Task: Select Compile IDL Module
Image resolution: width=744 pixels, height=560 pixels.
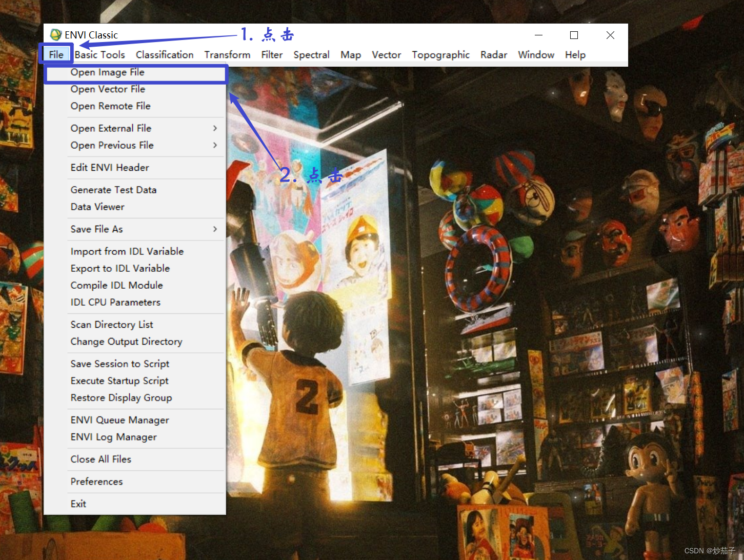Action: click(x=135, y=285)
